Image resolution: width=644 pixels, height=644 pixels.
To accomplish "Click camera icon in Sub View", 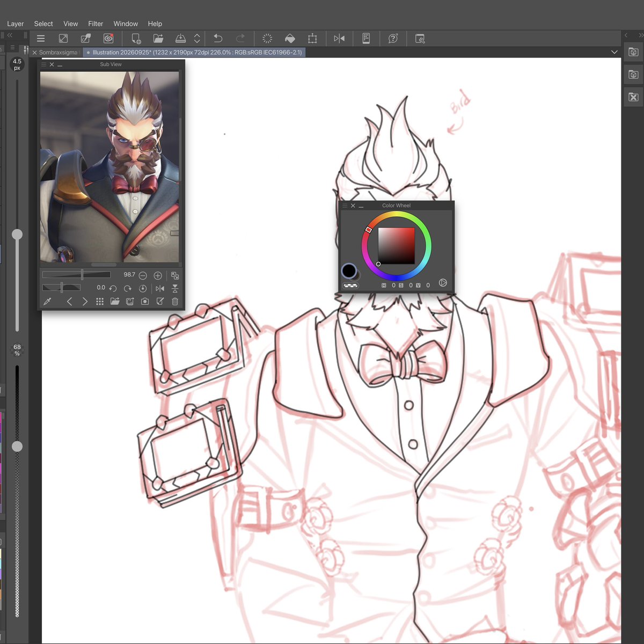I will [x=145, y=302].
